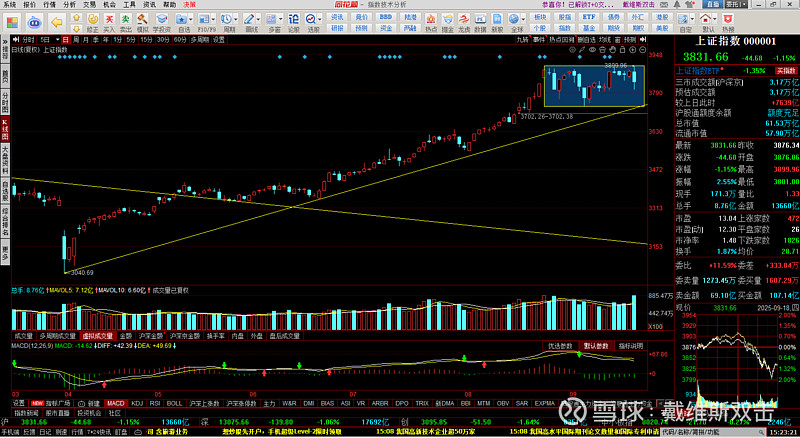Switch chart period to 周 weekly
The image size is (800, 438).
76,40
